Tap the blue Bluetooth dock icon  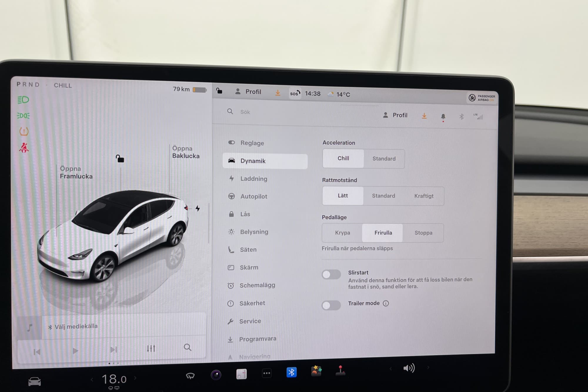click(291, 372)
